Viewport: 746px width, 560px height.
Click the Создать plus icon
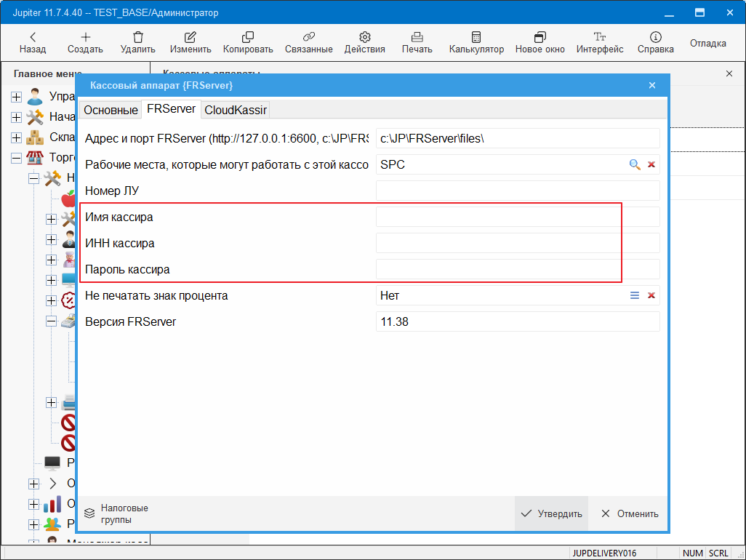click(x=85, y=37)
